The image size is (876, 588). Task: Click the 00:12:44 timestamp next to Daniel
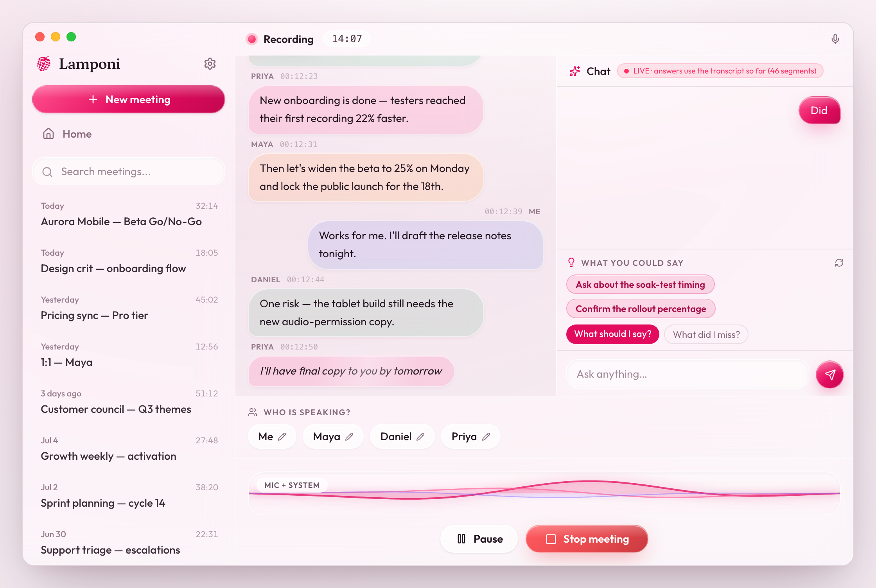point(305,280)
